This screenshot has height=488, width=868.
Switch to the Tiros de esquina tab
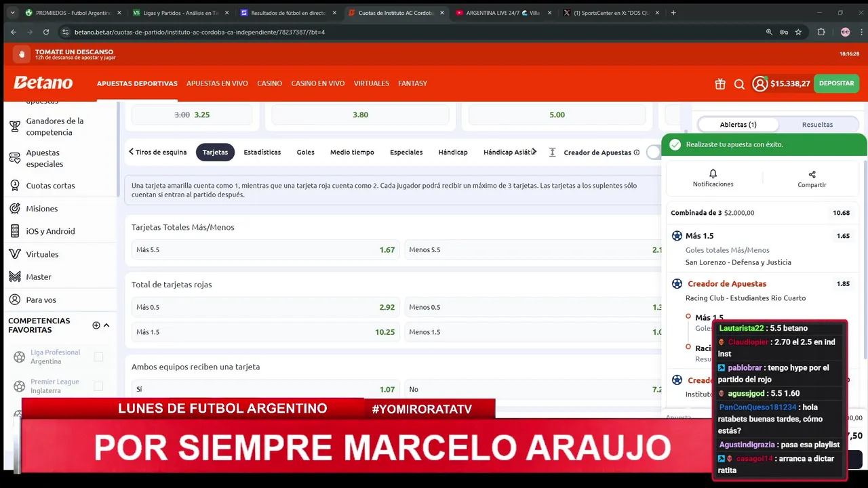pyautogui.click(x=161, y=152)
